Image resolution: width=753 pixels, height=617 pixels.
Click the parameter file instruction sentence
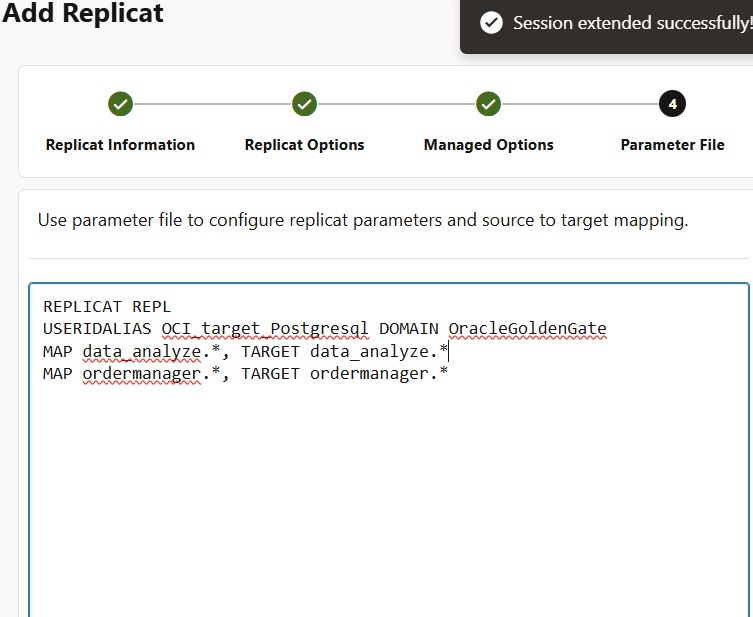(363, 220)
